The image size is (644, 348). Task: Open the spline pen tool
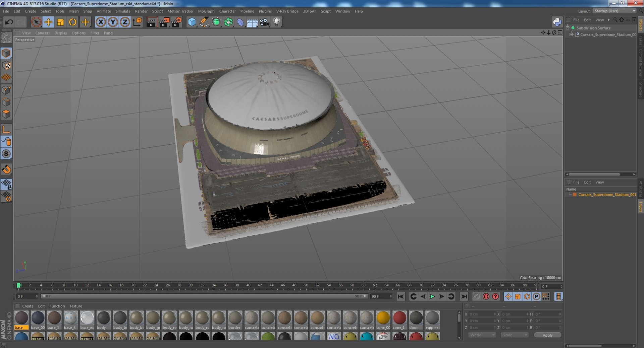(x=204, y=22)
